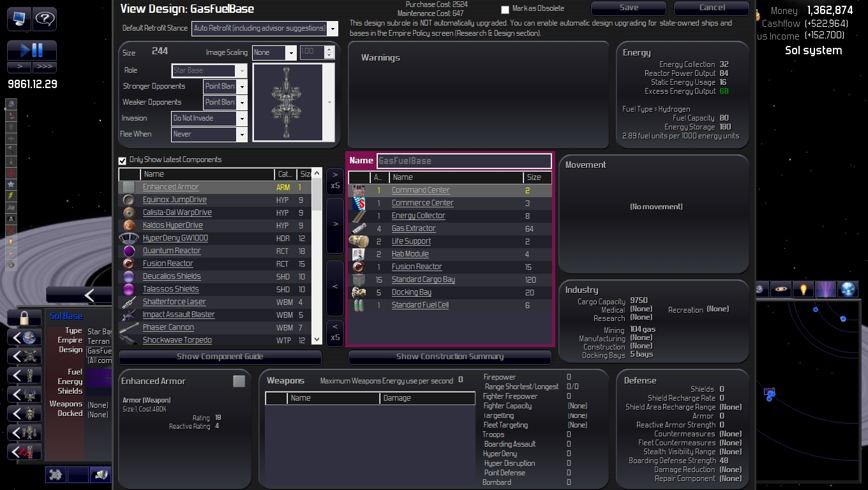Click the Fuel level bar in the Sol Base panel
Screen dimensions: 868x490
pos(99,372)
